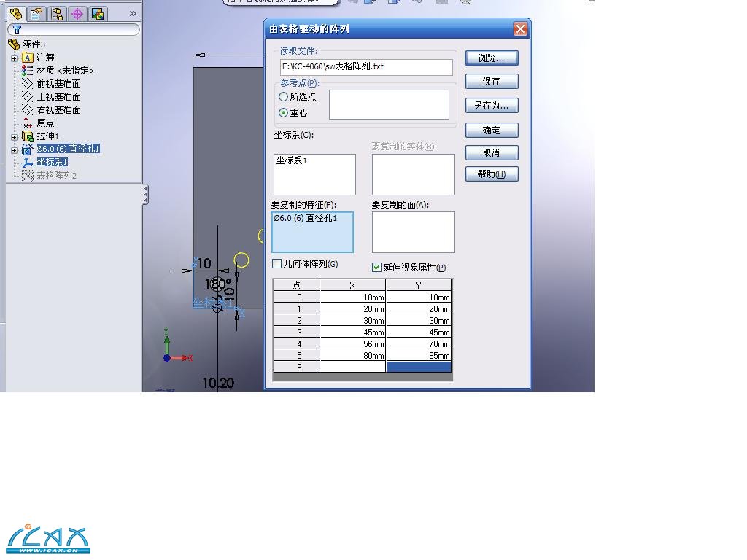The image size is (747, 560).
Task: Select the 右视基准面 plane icon
Action: pos(28,109)
